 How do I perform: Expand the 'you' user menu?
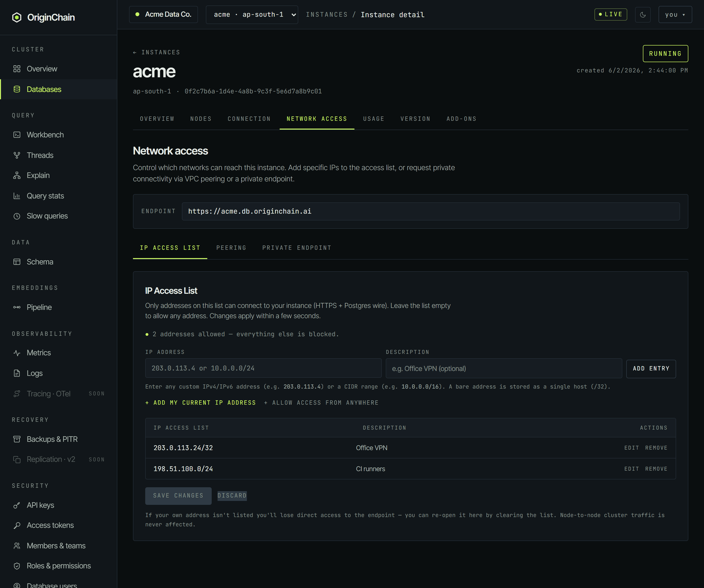point(675,15)
